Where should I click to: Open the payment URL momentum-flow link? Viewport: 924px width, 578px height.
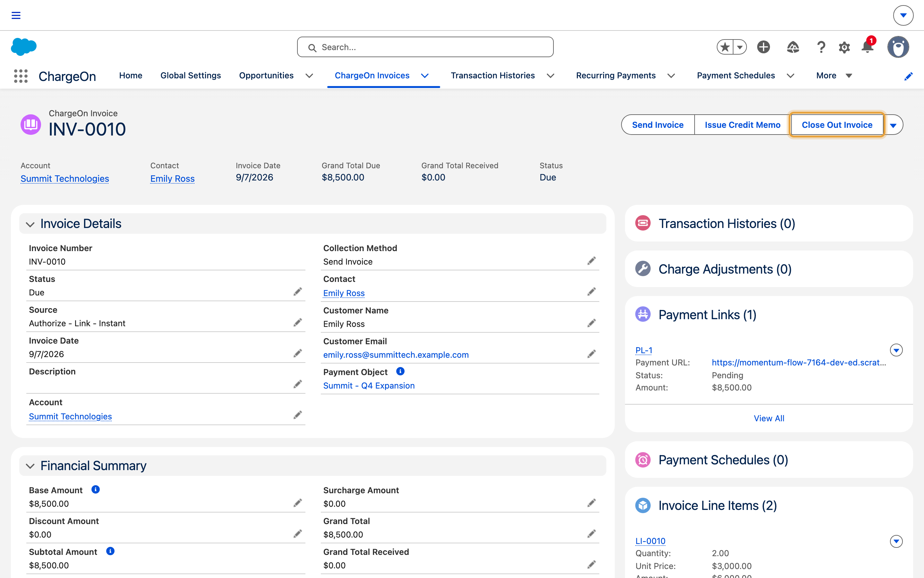(799, 363)
